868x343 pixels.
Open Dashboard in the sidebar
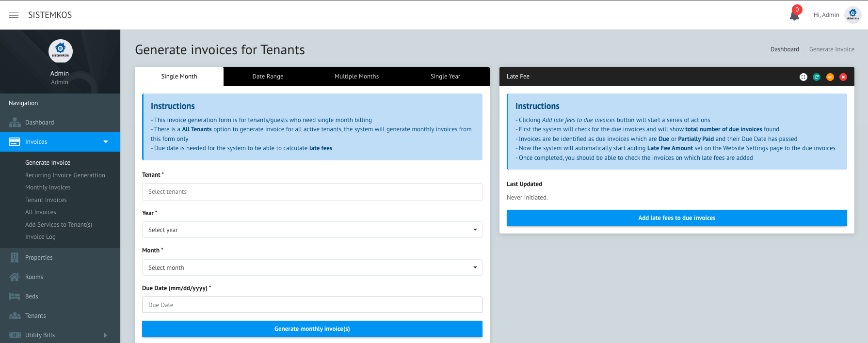[x=60, y=123]
